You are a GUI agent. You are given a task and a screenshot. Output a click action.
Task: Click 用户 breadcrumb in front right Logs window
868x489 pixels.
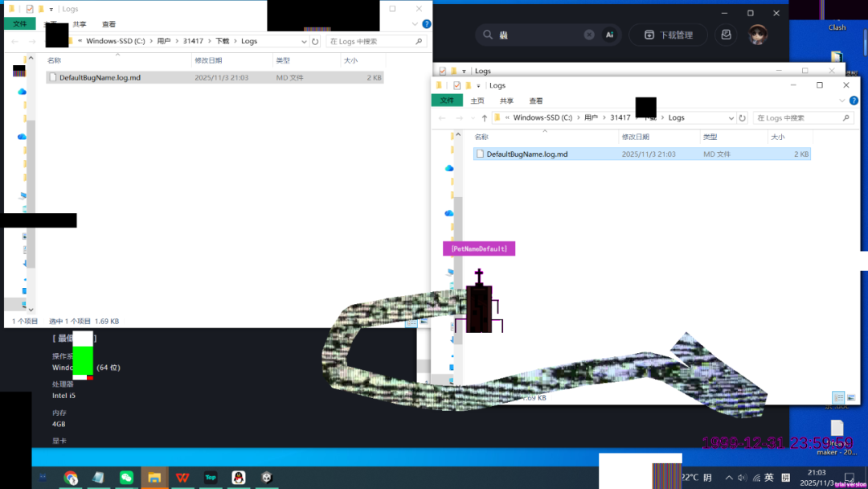pyautogui.click(x=592, y=117)
